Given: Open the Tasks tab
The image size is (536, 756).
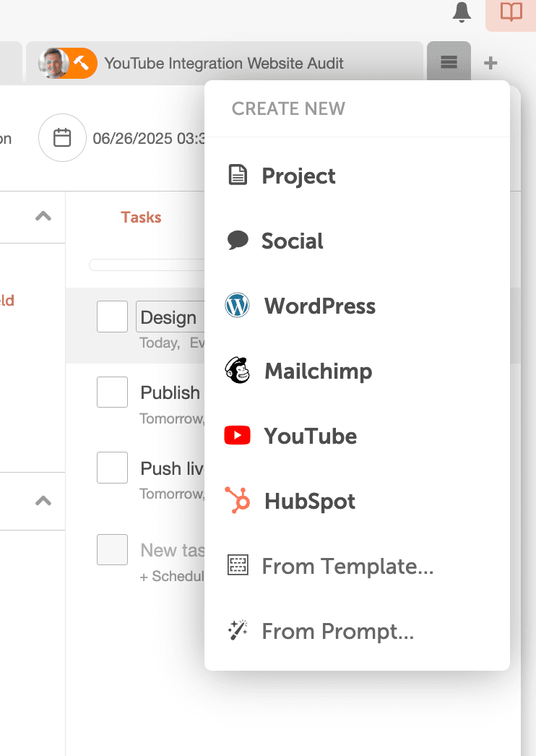Looking at the screenshot, I should point(141,217).
